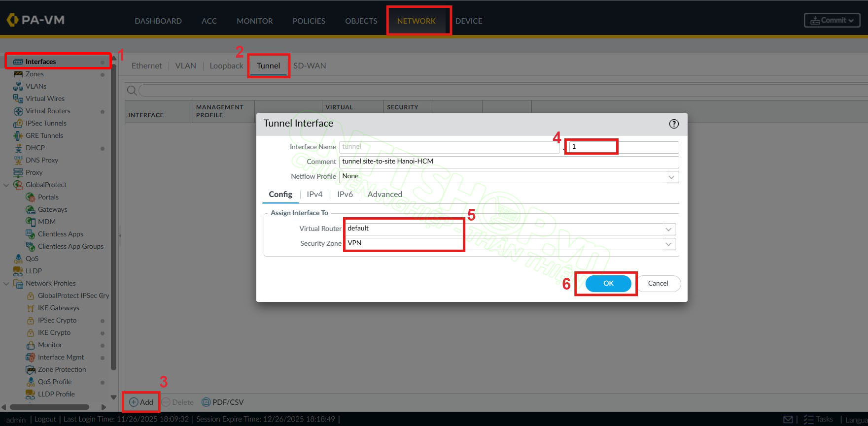868x426 pixels.
Task: Open the Commit dropdown menu
Action: click(832, 20)
